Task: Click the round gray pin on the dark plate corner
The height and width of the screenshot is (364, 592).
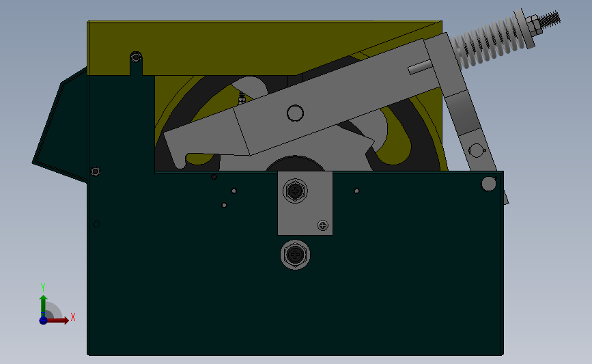Action: 488,184
